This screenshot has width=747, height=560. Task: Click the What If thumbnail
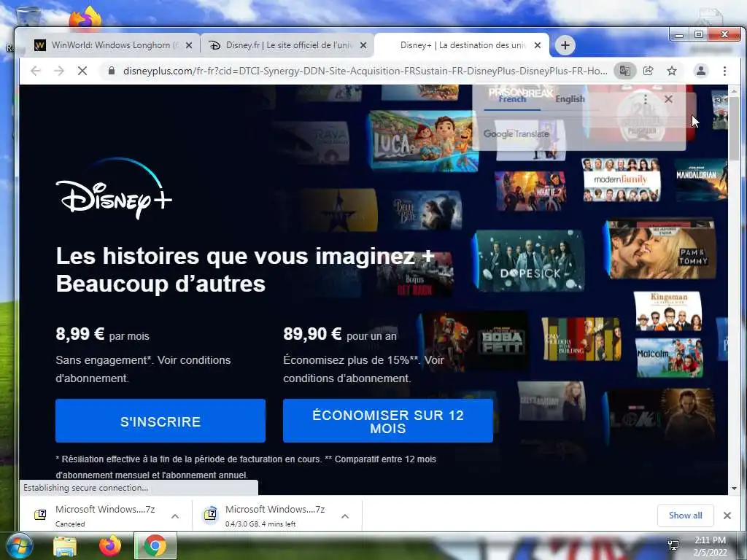(530, 192)
